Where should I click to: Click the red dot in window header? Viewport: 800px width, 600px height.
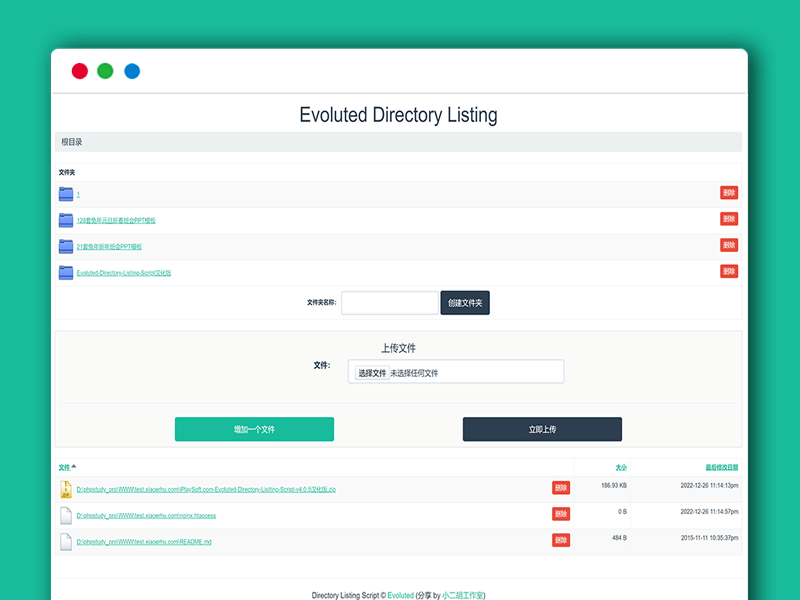tap(79, 71)
